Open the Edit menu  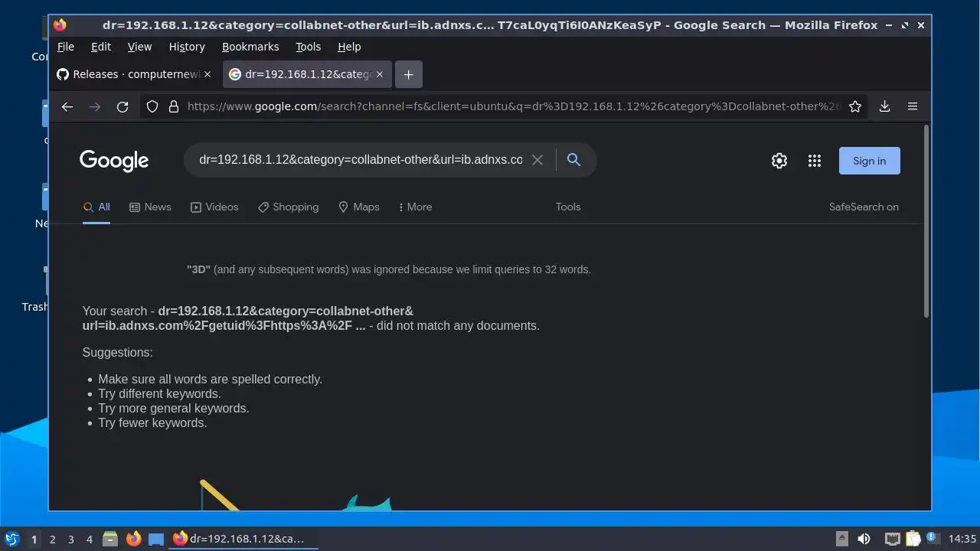[101, 47]
